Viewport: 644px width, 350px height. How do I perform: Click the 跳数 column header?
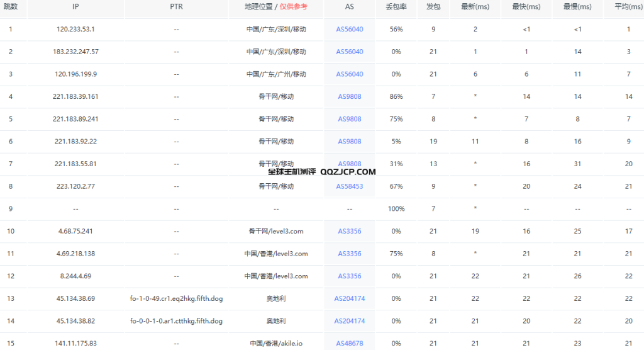point(11,6)
